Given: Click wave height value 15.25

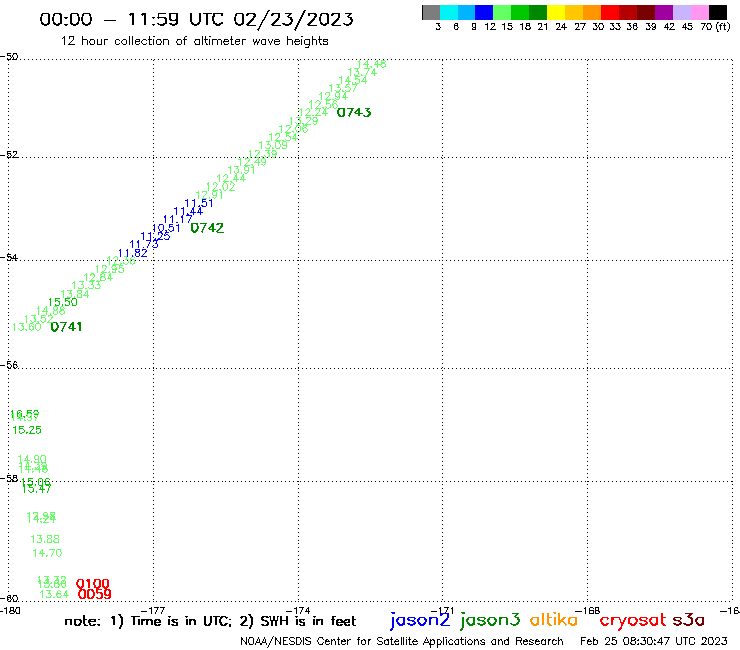Looking at the screenshot, I should (x=27, y=430).
